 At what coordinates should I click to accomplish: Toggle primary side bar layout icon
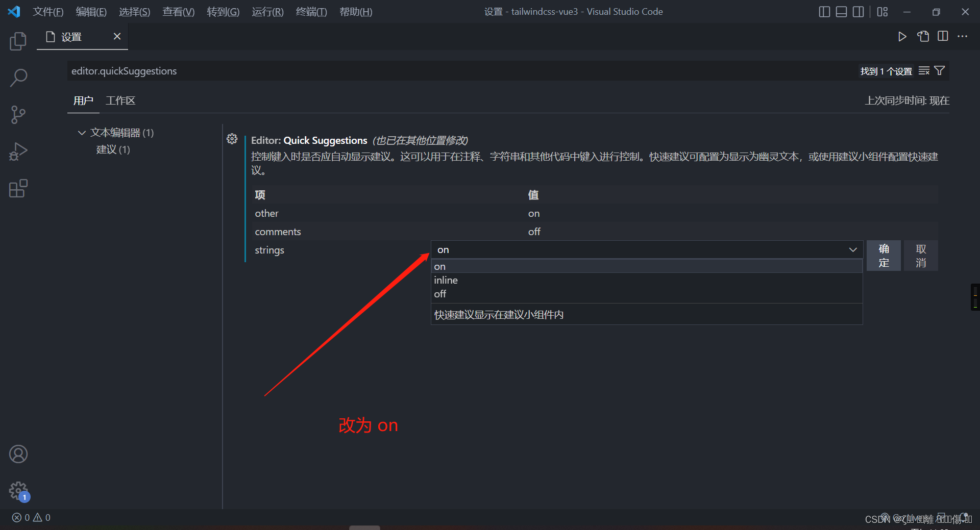pyautogui.click(x=824, y=12)
